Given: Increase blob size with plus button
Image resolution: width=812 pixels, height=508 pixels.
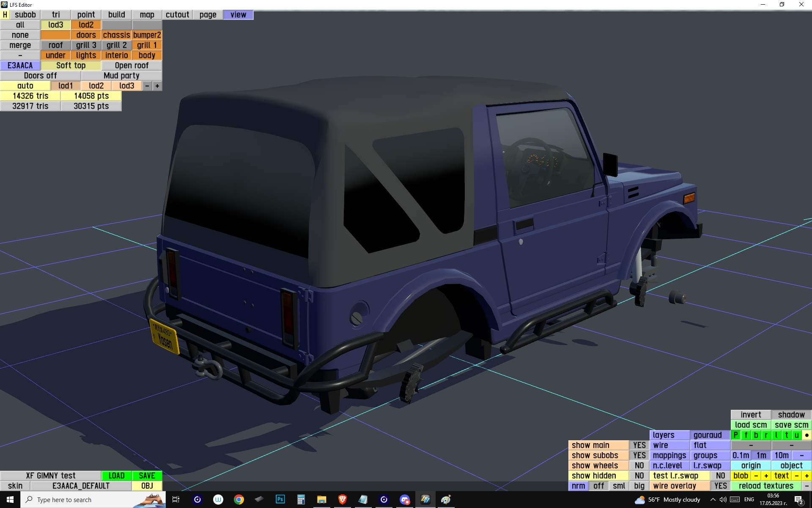Looking at the screenshot, I should click(766, 476).
